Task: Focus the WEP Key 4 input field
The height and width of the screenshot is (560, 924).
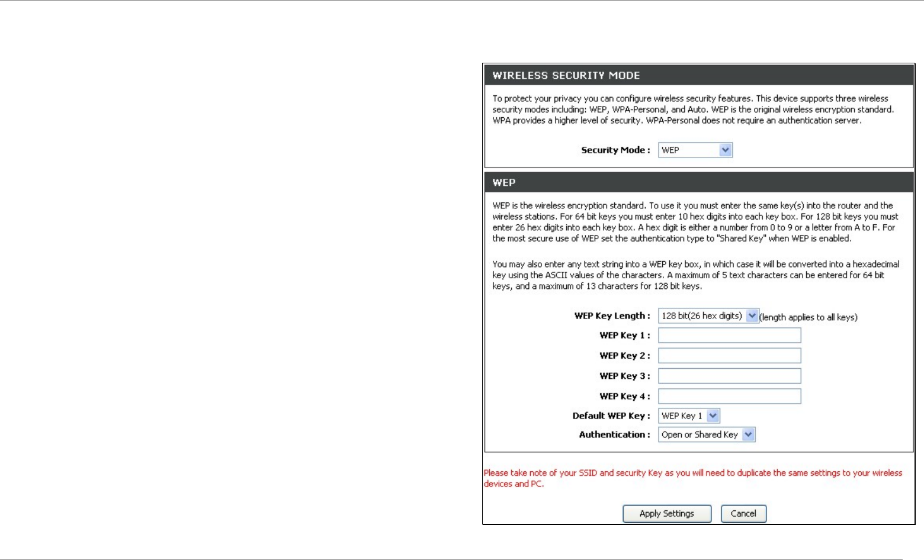Action: 730,397
